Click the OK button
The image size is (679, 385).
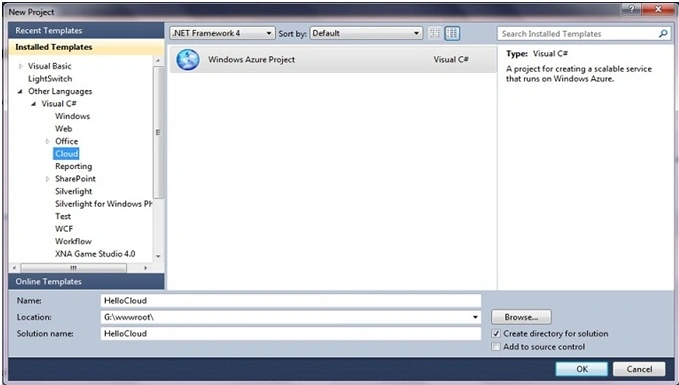pos(582,369)
